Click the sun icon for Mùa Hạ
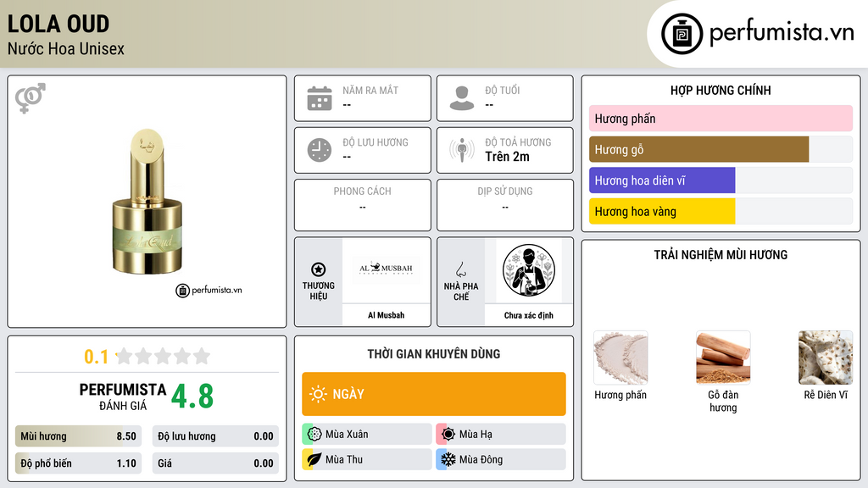This screenshot has height=488, width=868. pyautogui.click(x=448, y=435)
